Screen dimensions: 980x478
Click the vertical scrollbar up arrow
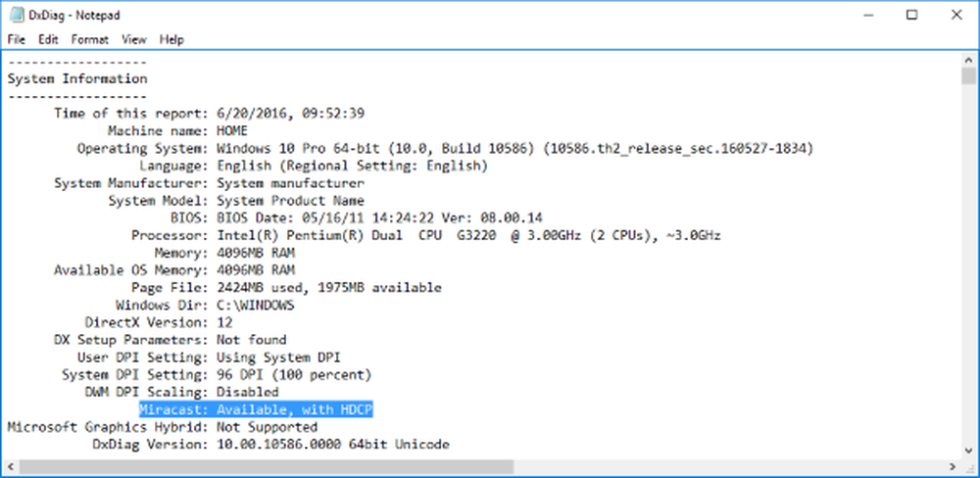(x=968, y=59)
